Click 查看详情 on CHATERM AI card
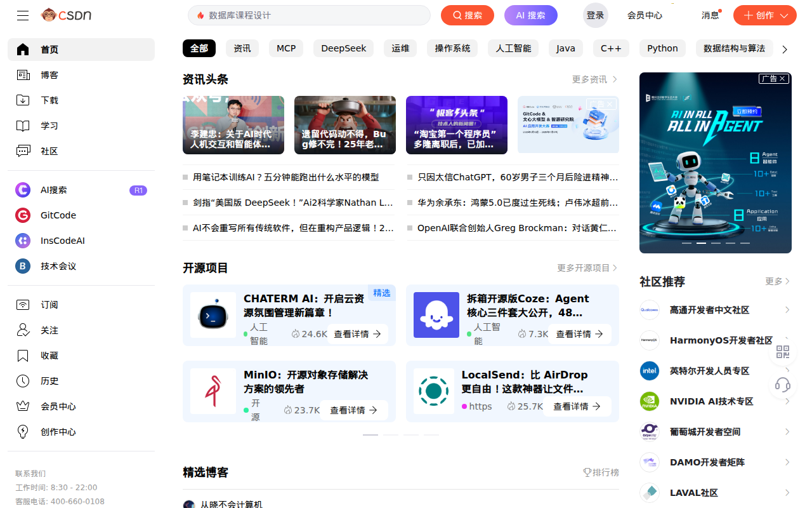The width and height of the screenshot is (812, 508). (358, 334)
